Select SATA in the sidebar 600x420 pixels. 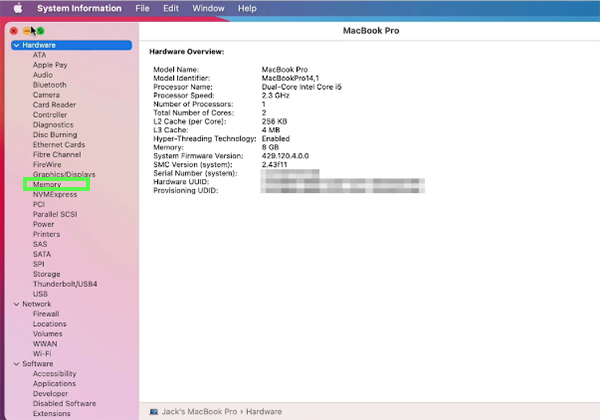42,254
